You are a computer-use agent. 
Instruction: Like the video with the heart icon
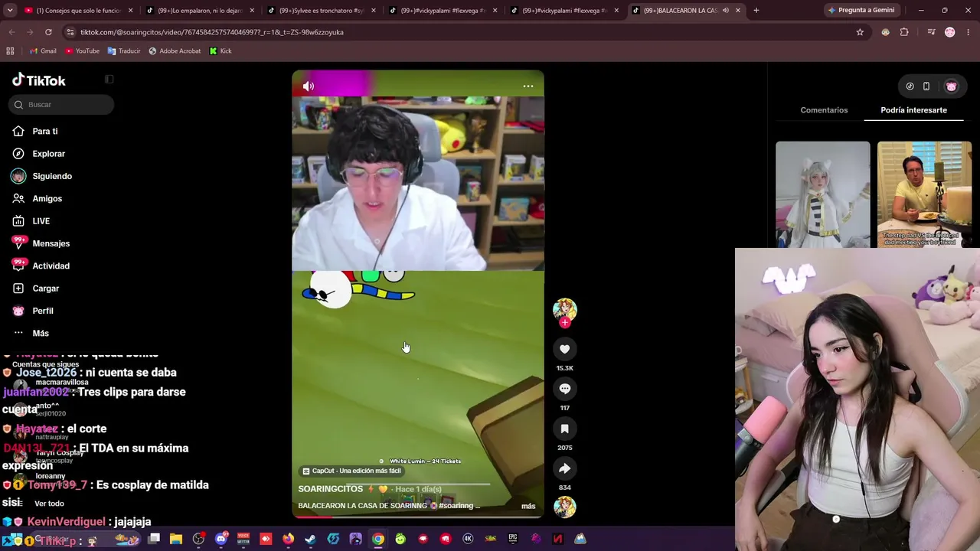click(x=565, y=349)
